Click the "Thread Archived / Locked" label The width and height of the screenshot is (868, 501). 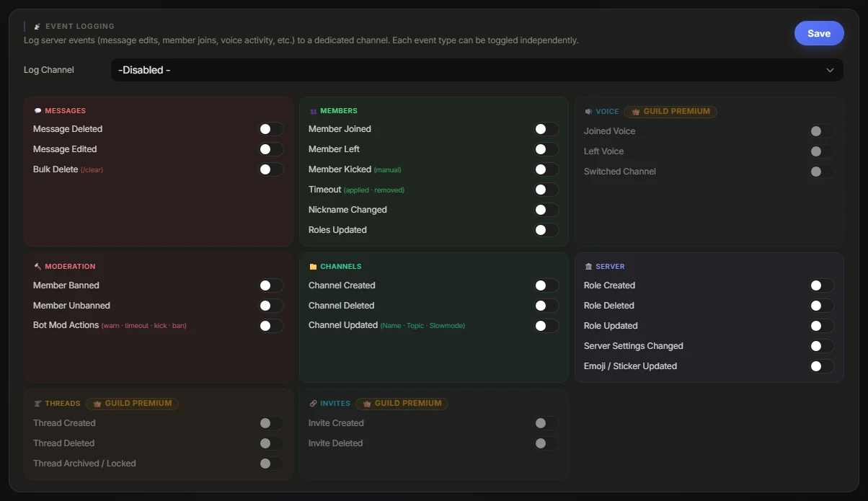84,464
